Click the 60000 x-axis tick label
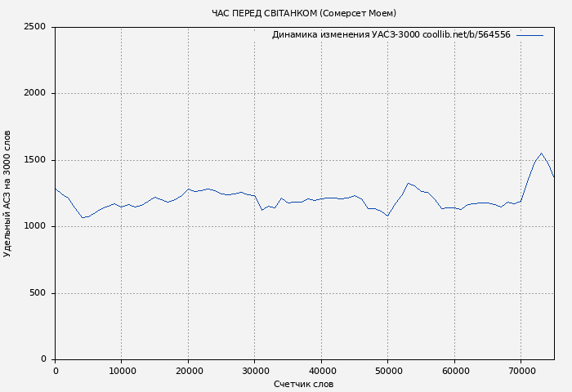572x392 pixels. 454,371
